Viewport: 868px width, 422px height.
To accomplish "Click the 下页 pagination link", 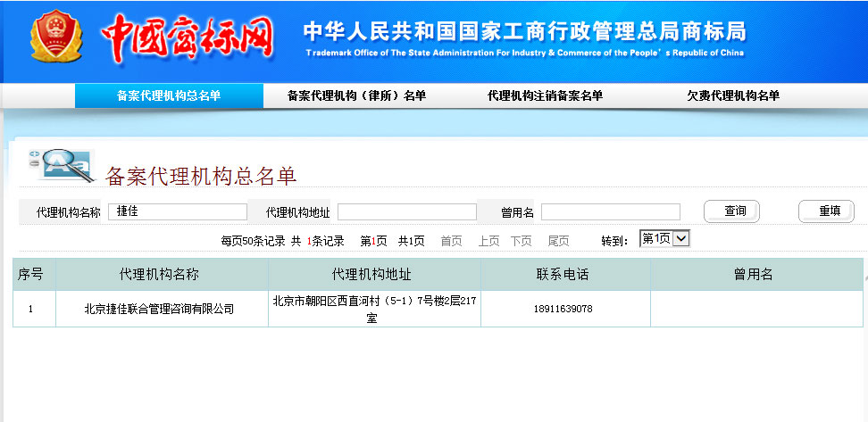I will [x=521, y=241].
